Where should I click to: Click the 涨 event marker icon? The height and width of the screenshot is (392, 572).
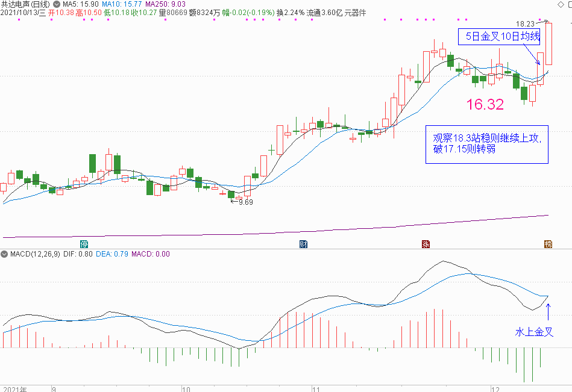(426, 244)
